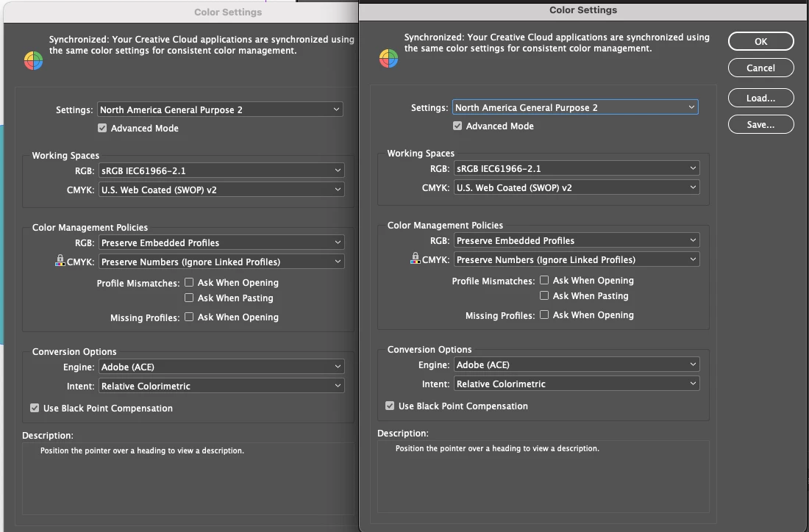Click CMYK lock icon in the right window
This screenshot has width=809, height=532.
(416, 258)
